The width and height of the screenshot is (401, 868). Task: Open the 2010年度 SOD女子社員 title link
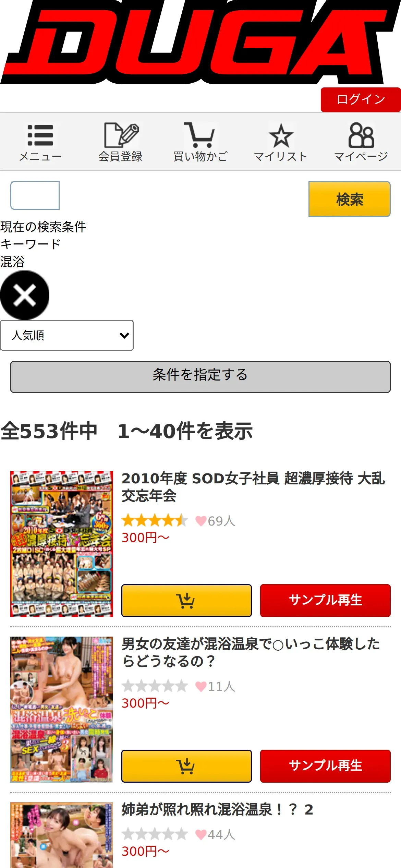pyautogui.click(x=253, y=487)
